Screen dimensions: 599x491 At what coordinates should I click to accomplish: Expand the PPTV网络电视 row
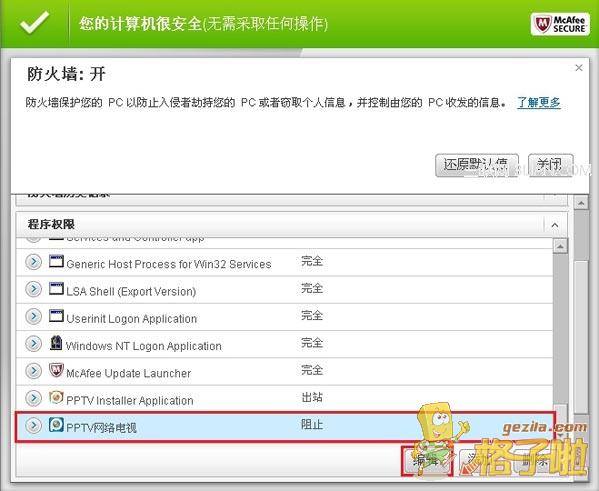coord(34,425)
